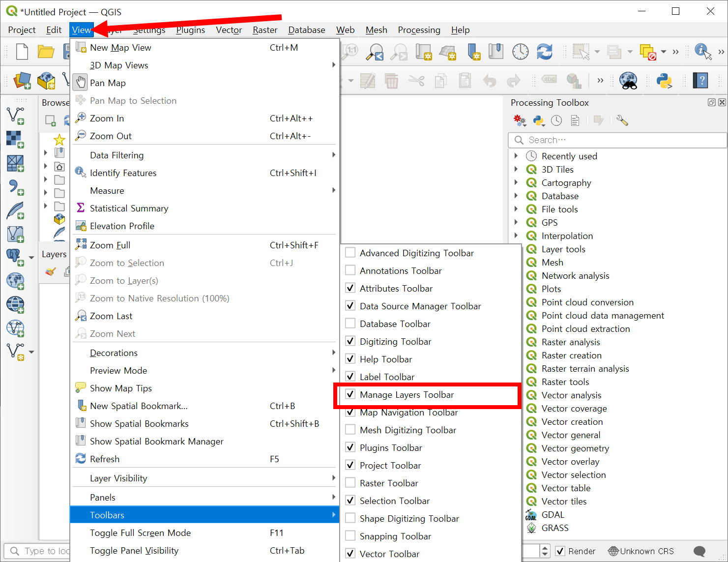Expand the Interpolation toolbox group
The width and height of the screenshot is (728, 562).
click(x=516, y=236)
